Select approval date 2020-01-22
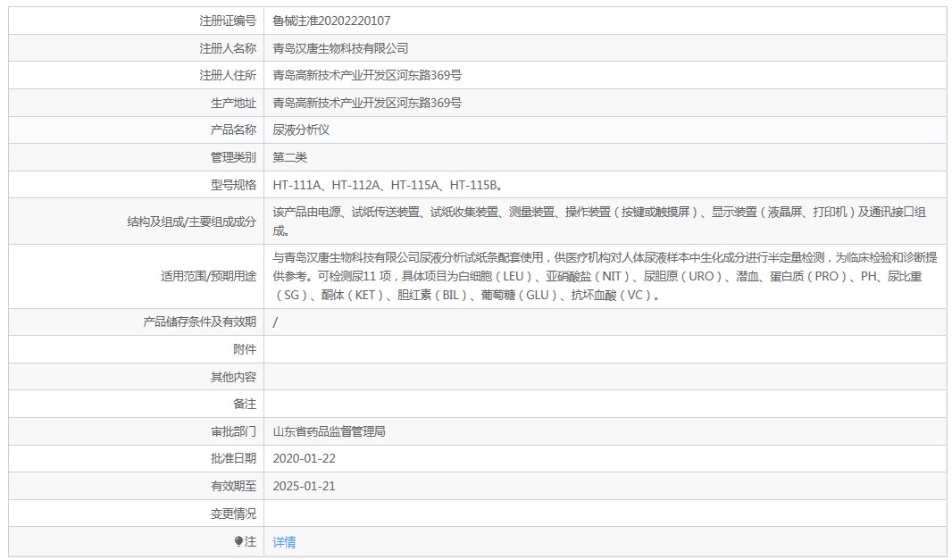The height and width of the screenshot is (560, 952). point(305,458)
